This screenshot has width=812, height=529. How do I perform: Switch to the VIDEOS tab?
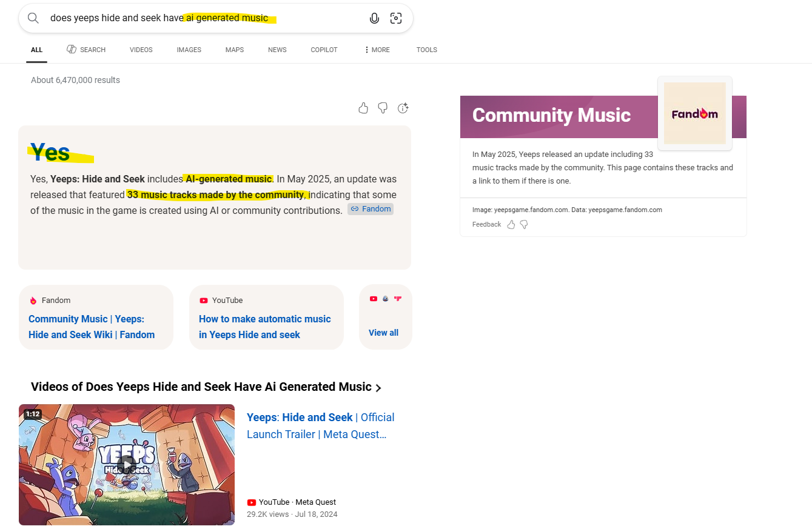click(x=141, y=50)
